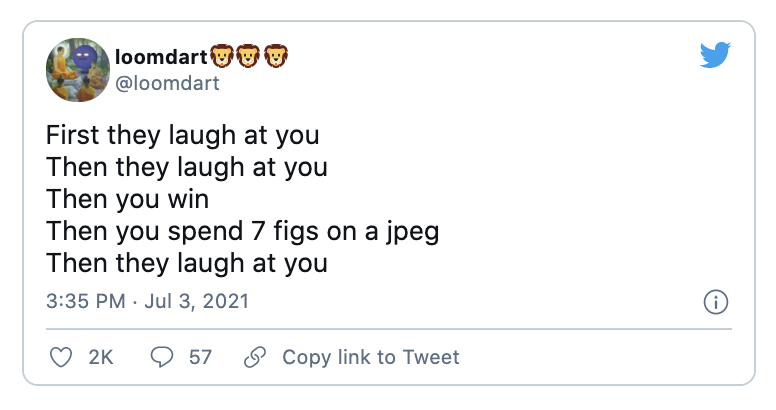Screen dimensions: 776x410
Task: Click the 2K likes count
Action: (x=101, y=357)
